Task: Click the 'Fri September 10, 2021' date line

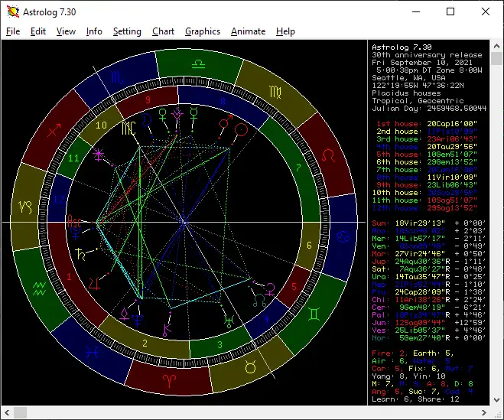Action: [422, 63]
